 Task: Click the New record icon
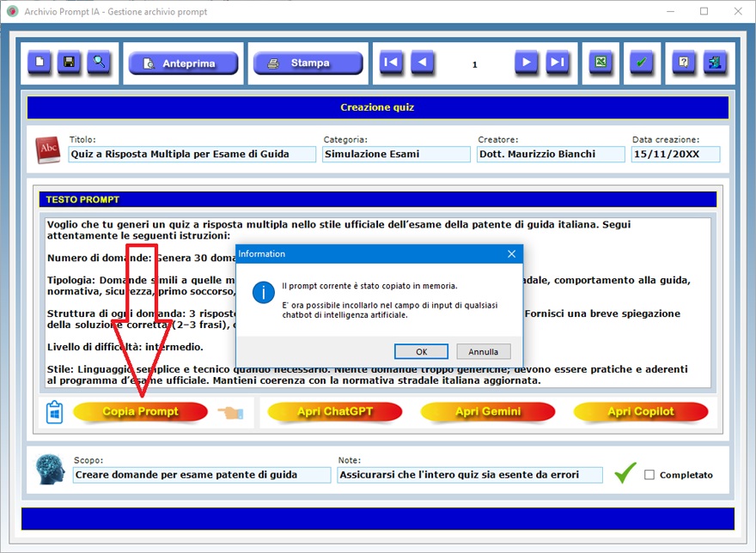coord(40,62)
